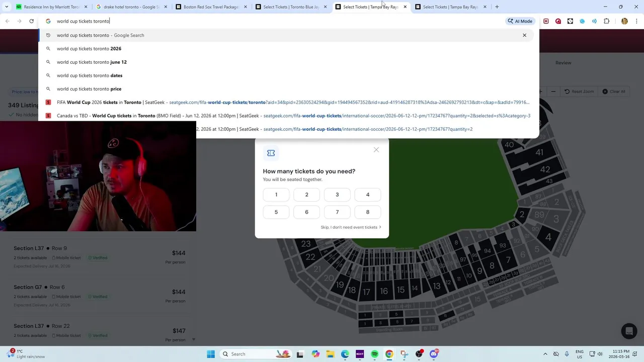Viewport: 644px width, 362px height.
Task: Choose 2 tickets
Action: [306, 195]
